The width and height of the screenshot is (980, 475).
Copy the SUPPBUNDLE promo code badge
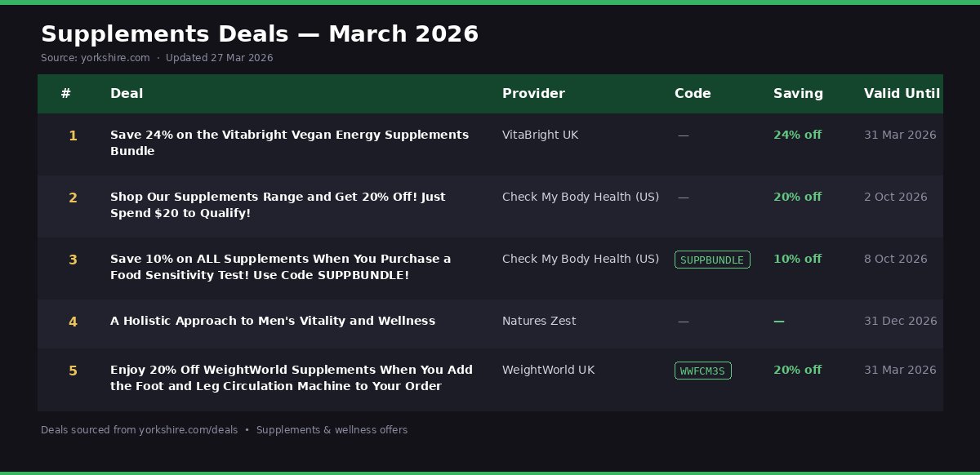tap(711, 260)
